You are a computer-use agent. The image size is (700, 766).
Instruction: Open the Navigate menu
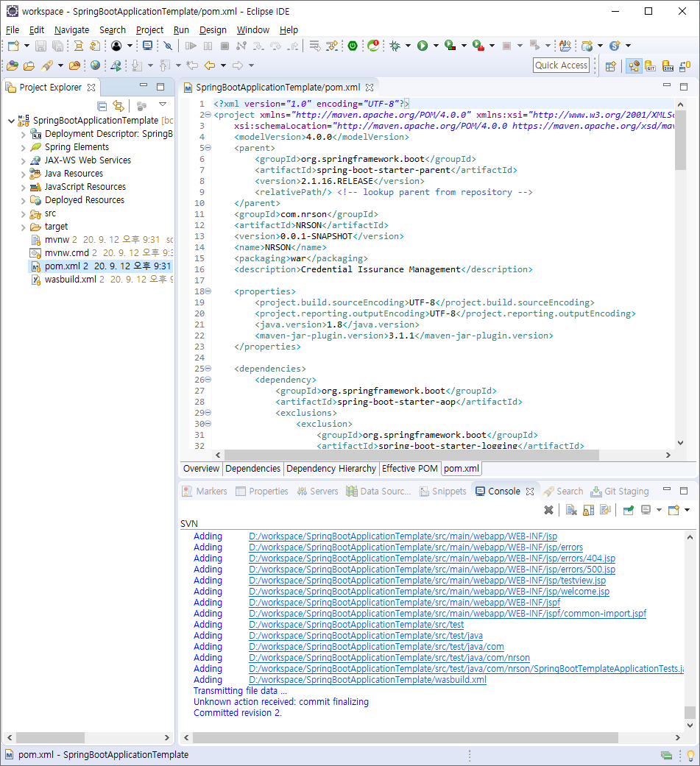pyautogui.click(x=72, y=29)
